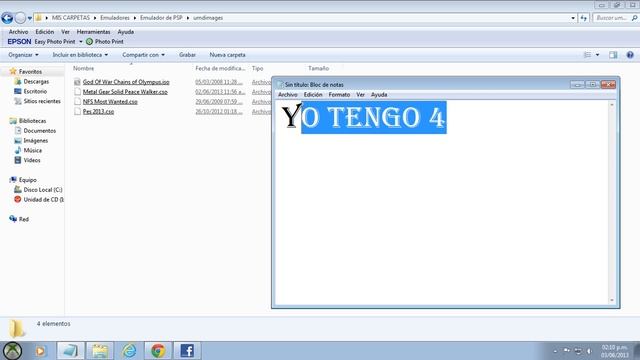Click the refresh button next to address bar

pos(584,18)
